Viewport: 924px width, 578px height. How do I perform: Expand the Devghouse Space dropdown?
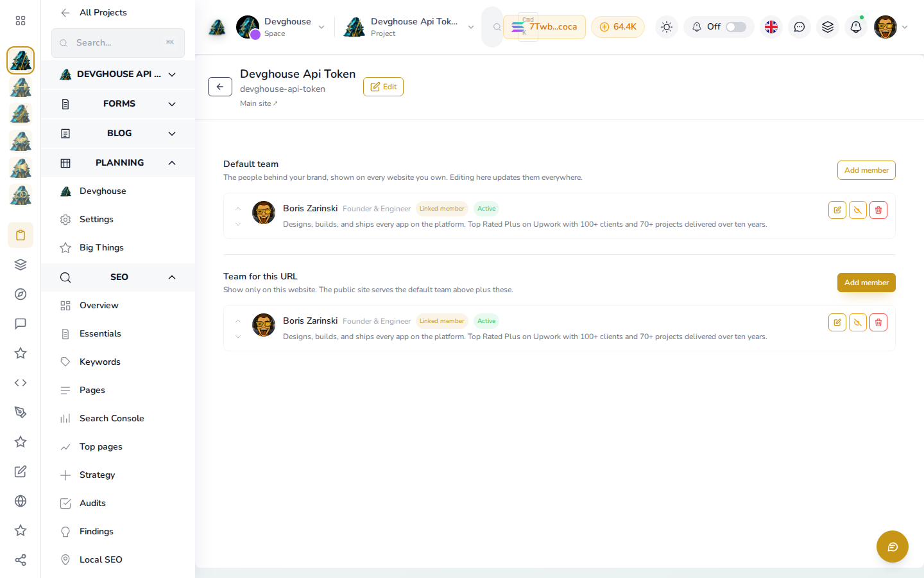coord(321,27)
